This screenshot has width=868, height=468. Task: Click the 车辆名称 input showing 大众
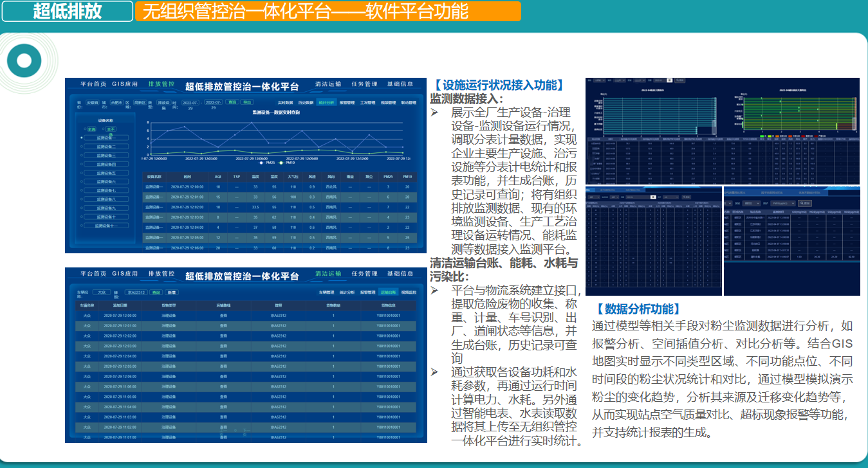pyautogui.click(x=102, y=292)
